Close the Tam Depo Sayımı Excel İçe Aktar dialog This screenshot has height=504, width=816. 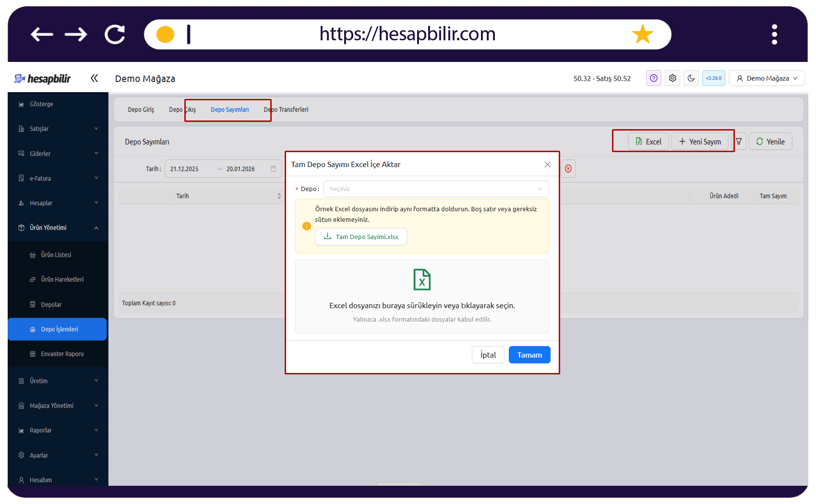click(x=547, y=165)
